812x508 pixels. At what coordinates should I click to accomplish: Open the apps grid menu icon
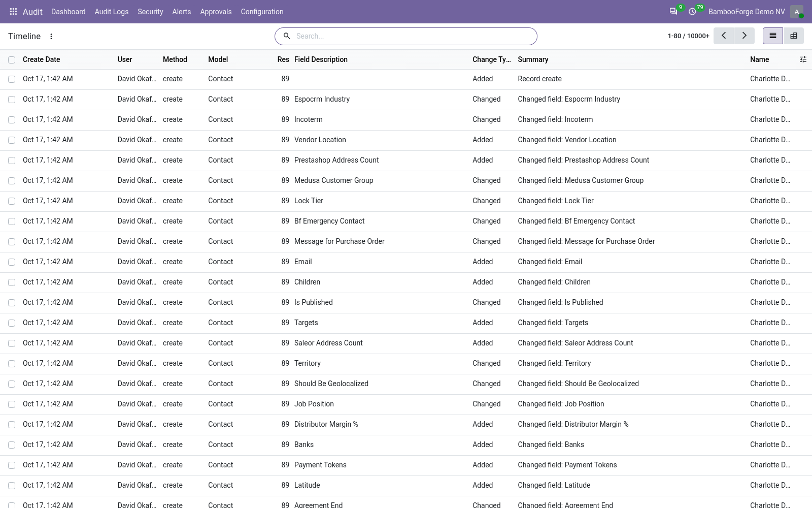(x=14, y=12)
